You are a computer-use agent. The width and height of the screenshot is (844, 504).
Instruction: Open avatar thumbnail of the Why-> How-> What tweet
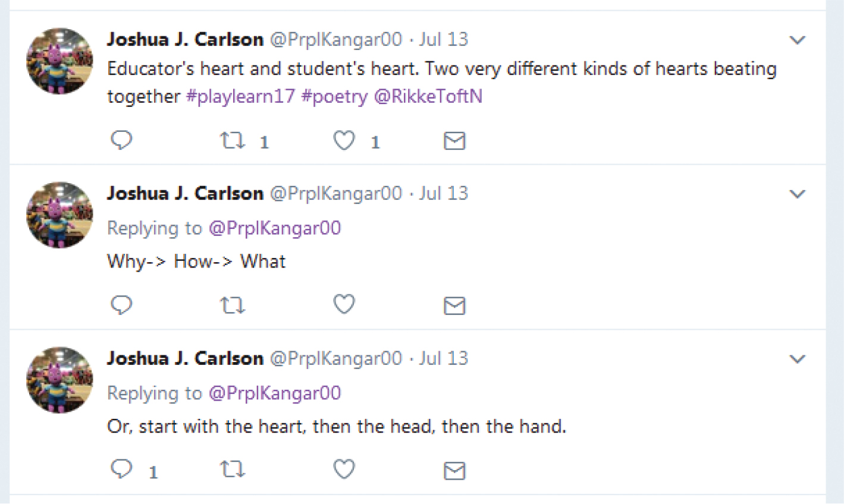[x=59, y=215]
